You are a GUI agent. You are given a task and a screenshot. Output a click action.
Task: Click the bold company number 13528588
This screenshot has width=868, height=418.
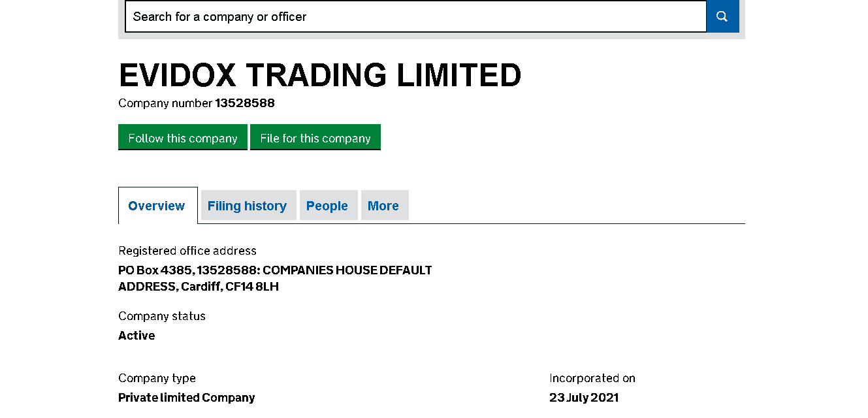click(245, 103)
